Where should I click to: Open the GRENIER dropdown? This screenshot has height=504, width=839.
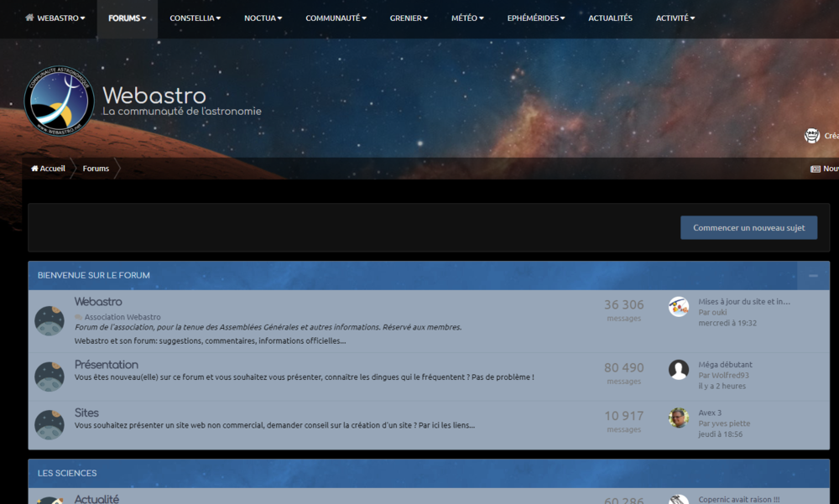[409, 18]
